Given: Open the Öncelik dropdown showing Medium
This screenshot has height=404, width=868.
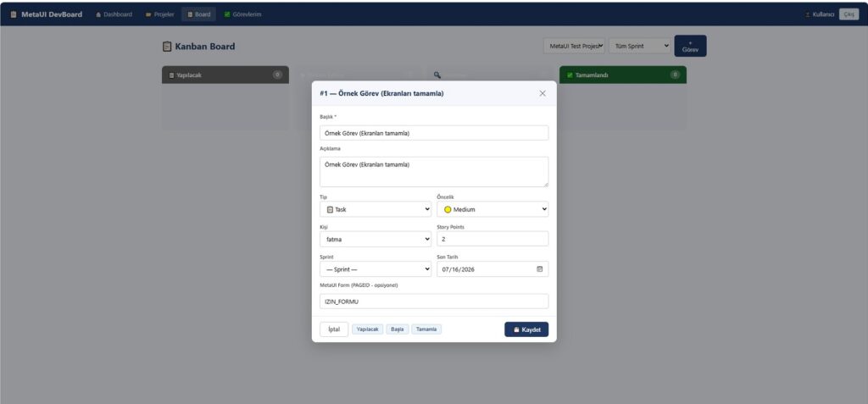Looking at the screenshot, I should tap(492, 209).
